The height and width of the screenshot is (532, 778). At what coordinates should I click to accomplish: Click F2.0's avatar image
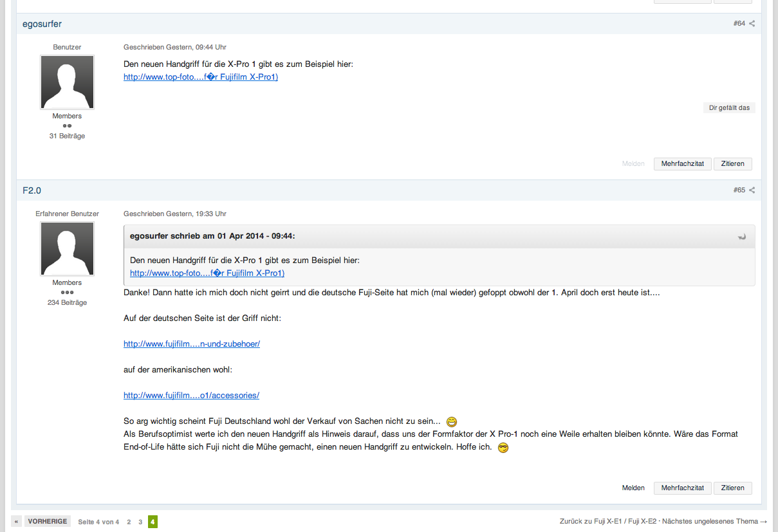click(x=67, y=249)
